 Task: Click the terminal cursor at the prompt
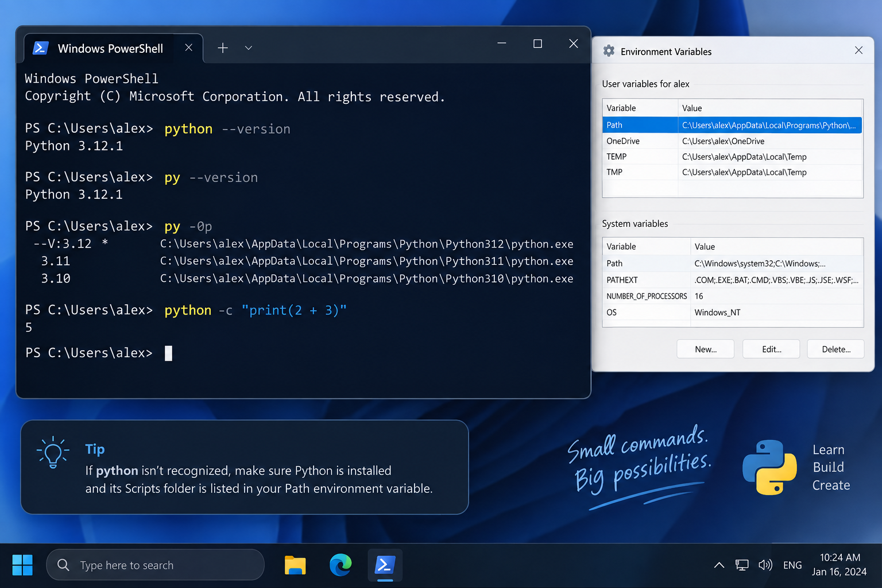click(x=168, y=353)
